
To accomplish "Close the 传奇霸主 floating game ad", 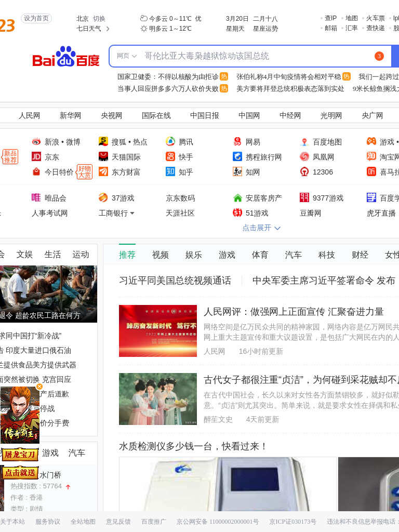I will click(39, 387).
